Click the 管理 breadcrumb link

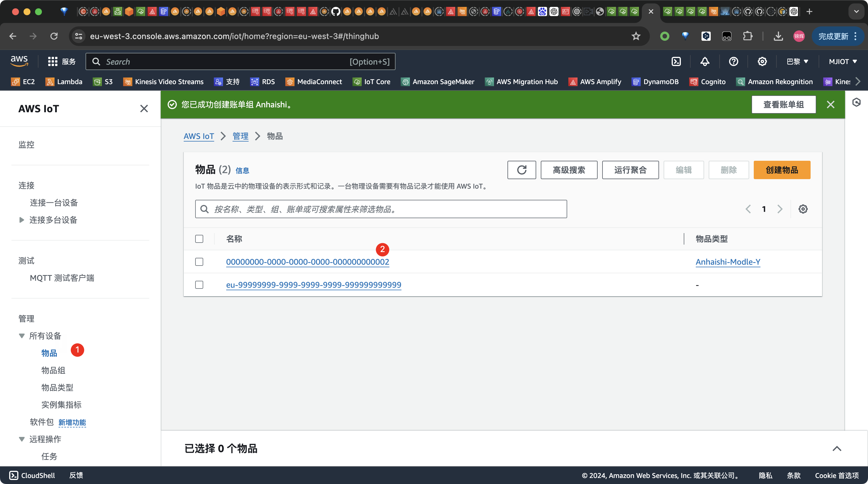pyautogui.click(x=241, y=136)
